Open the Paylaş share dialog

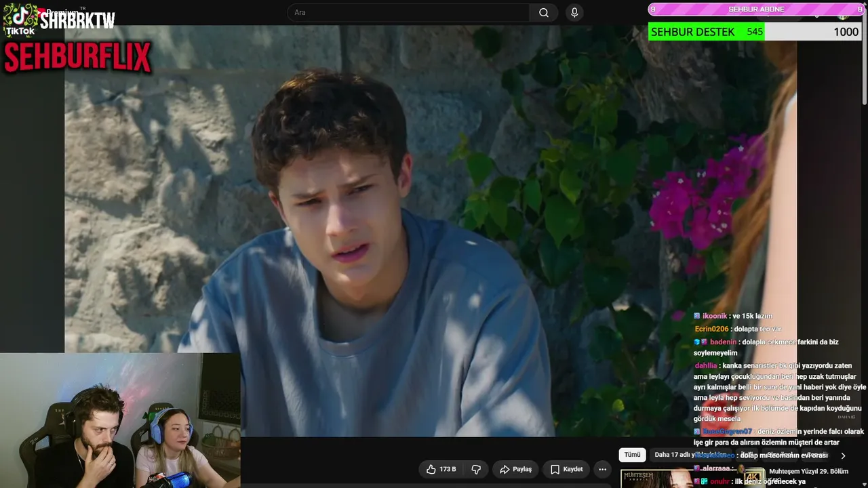pos(515,469)
